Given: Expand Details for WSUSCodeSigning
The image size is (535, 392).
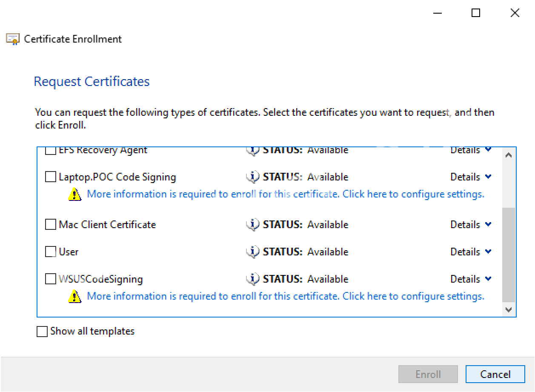Looking at the screenshot, I should pyautogui.click(x=471, y=279).
